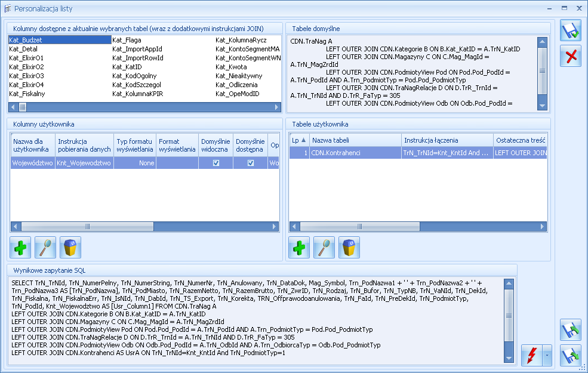Select Kat_ElixirO2 column entry
Screen dimensions: 588x373
(x=26, y=67)
